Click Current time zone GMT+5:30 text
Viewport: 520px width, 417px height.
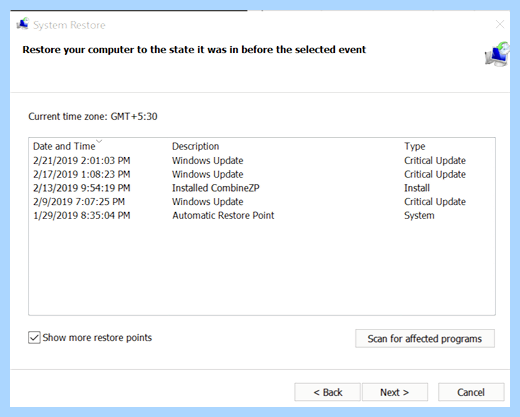tap(93, 116)
